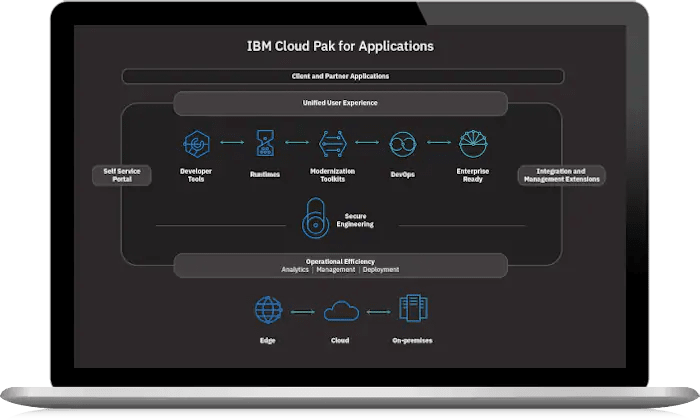700x420 pixels.
Task: Select the Cloud text label
Action: 340,341
